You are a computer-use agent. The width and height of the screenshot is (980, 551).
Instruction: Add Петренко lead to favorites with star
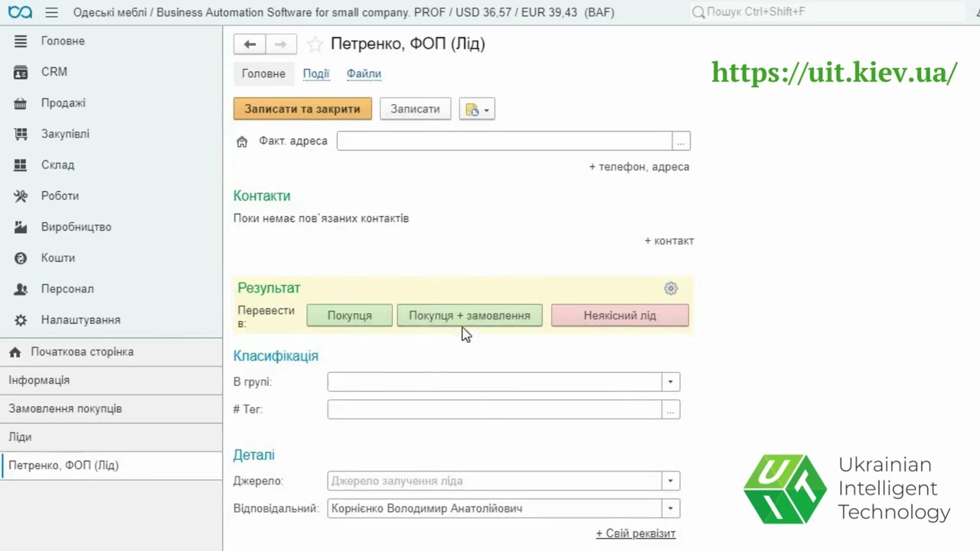315,44
